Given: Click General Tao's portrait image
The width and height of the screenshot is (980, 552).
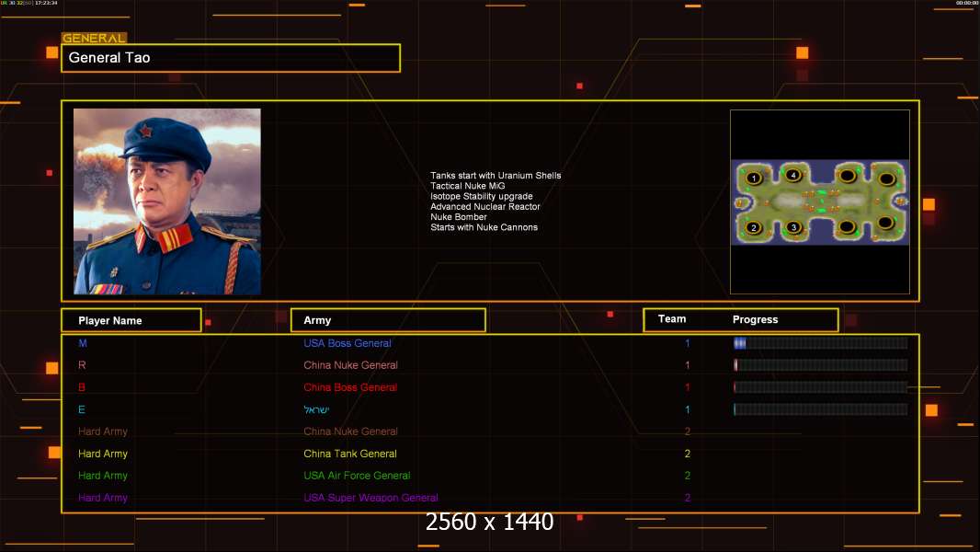Looking at the screenshot, I should pyautogui.click(x=167, y=201).
